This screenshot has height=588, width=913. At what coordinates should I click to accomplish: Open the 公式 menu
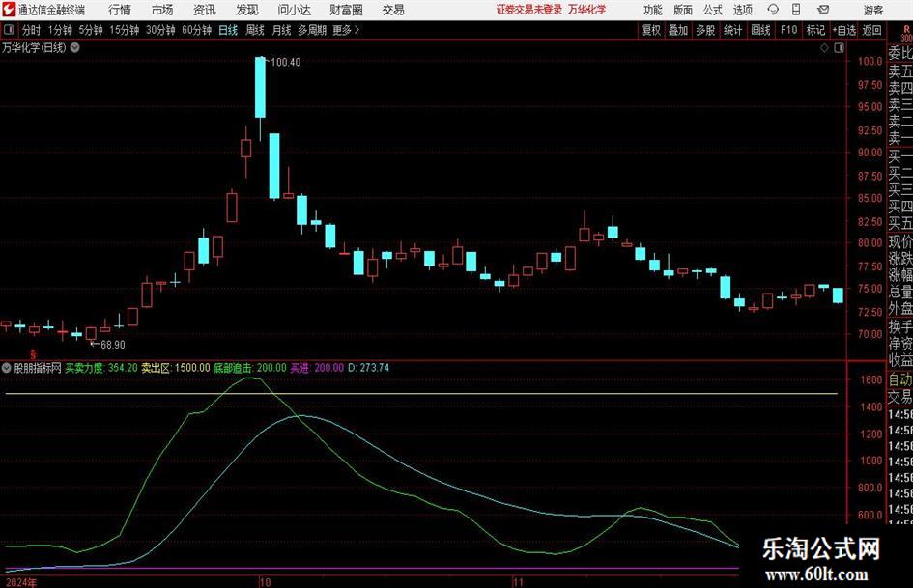[713, 10]
